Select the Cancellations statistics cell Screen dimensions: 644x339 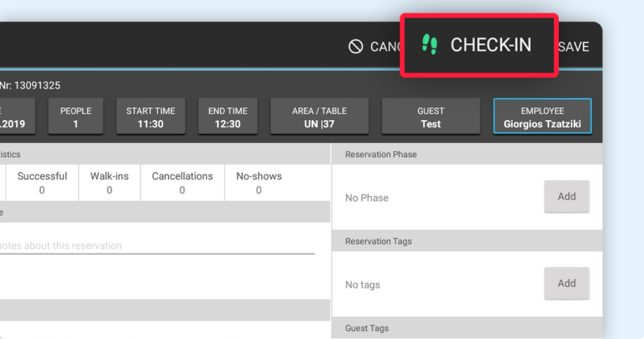click(182, 183)
